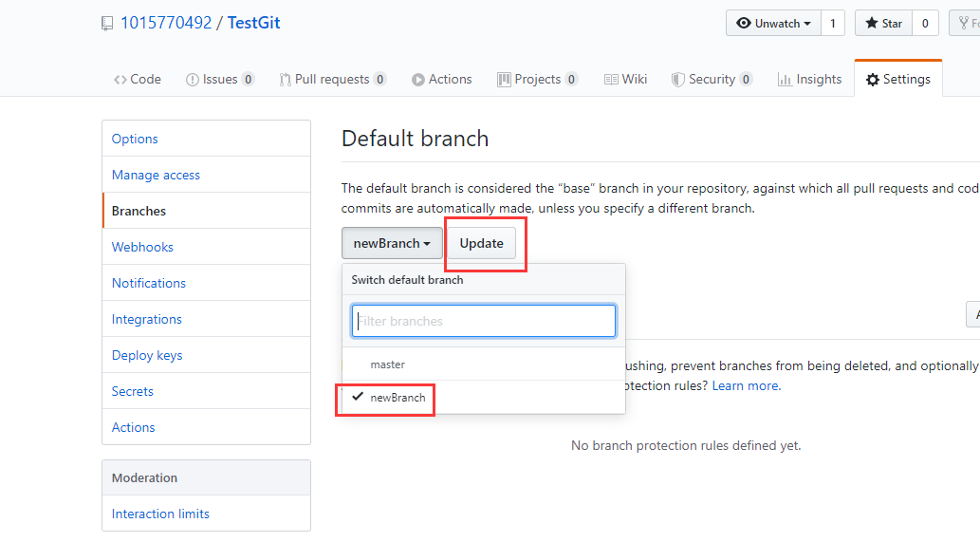980x542 pixels.
Task: Switch to the Code tab
Action: point(138,80)
